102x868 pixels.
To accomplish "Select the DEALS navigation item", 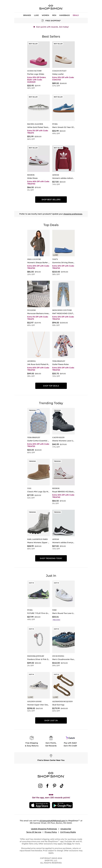I will pos(76,15).
